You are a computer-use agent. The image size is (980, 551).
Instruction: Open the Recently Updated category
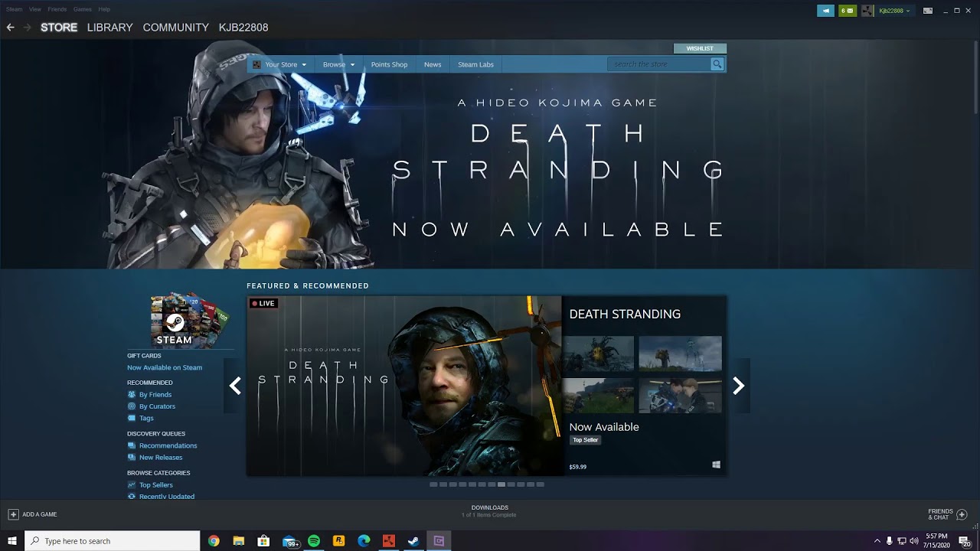tap(166, 497)
